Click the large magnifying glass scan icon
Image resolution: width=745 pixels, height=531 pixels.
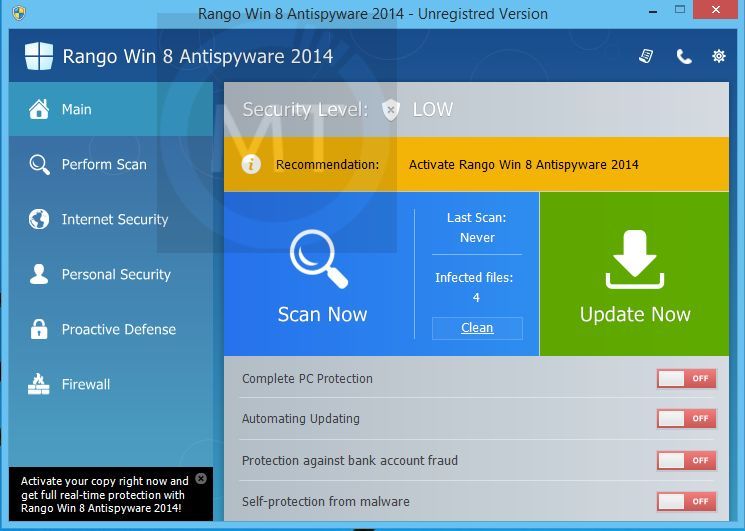pos(319,258)
